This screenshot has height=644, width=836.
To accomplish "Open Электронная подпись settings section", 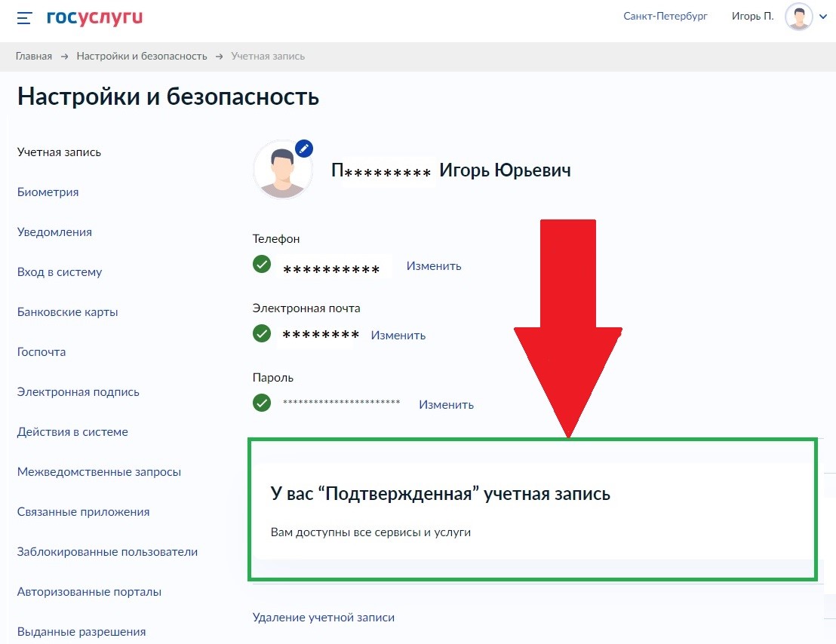I will pos(78,392).
